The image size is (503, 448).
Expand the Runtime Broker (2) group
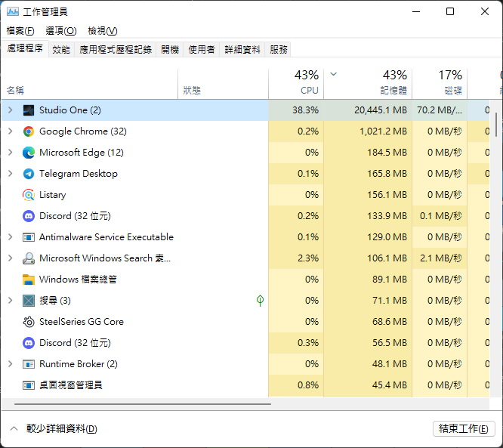[11, 364]
